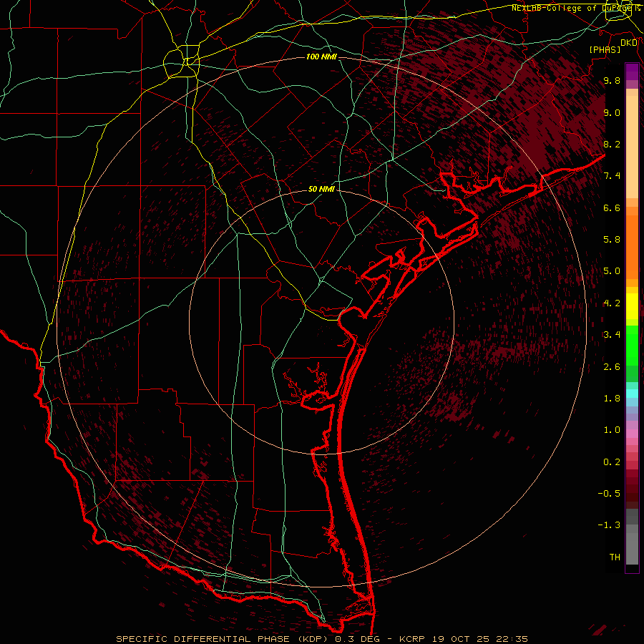Click the 1.8 value on color scale

point(612,399)
